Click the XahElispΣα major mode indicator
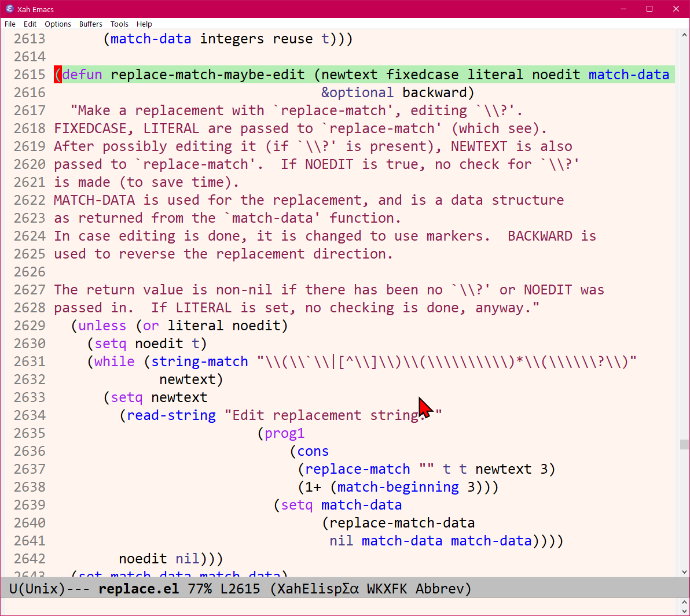The width and height of the screenshot is (690, 616). [318, 589]
